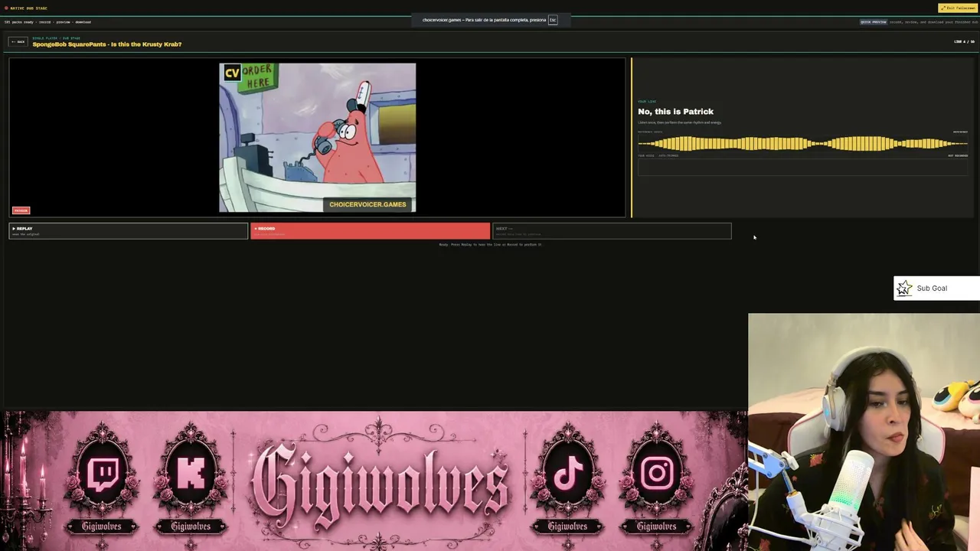The width and height of the screenshot is (980, 551).
Task: Click the TikTok icon on the banner
Action: pyautogui.click(x=568, y=474)
